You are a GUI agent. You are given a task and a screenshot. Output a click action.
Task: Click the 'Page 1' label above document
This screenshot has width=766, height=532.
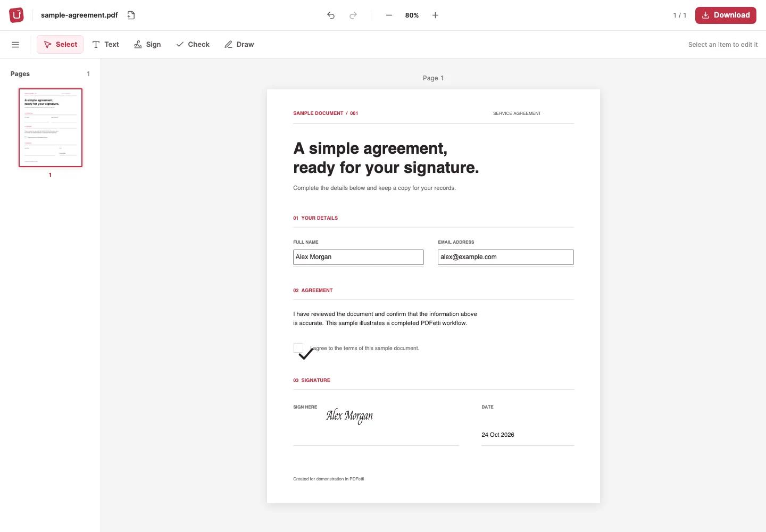pos(433,78)
